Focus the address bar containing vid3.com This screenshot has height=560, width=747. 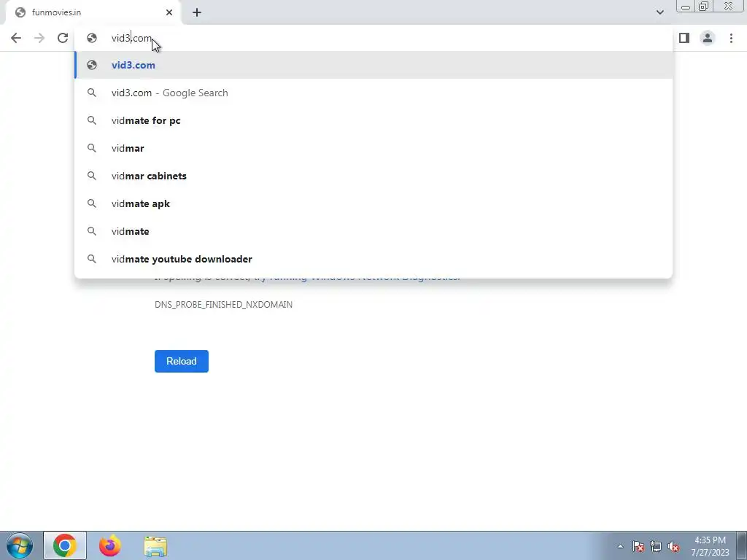tap(373, 38)
